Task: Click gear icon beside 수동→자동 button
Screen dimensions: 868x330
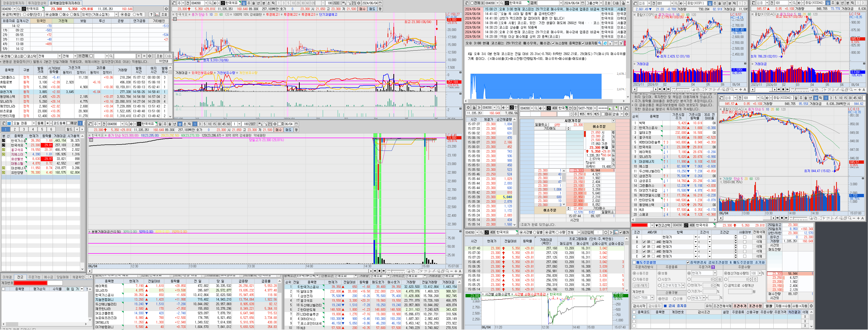Action: 811,306
